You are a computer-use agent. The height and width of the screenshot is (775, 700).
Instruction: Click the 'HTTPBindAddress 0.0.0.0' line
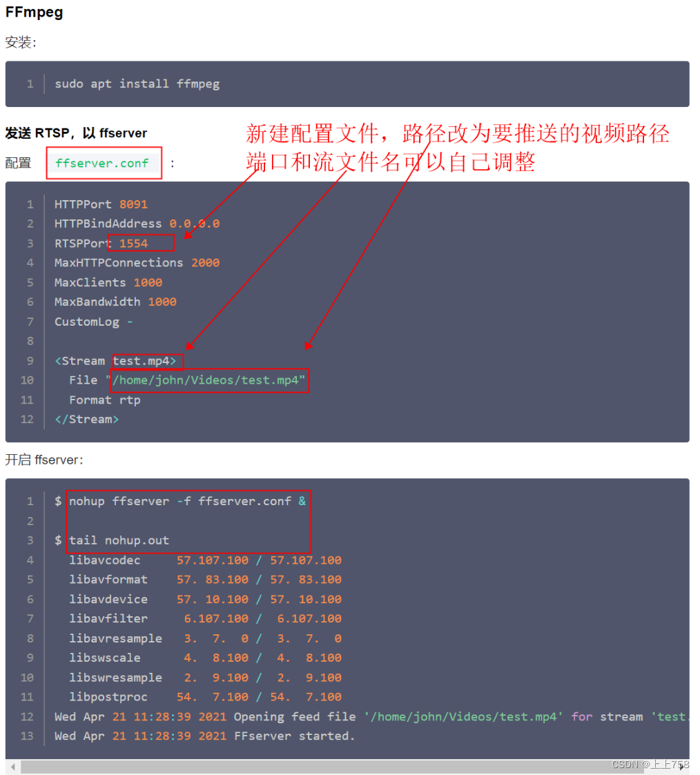[137, 224]
